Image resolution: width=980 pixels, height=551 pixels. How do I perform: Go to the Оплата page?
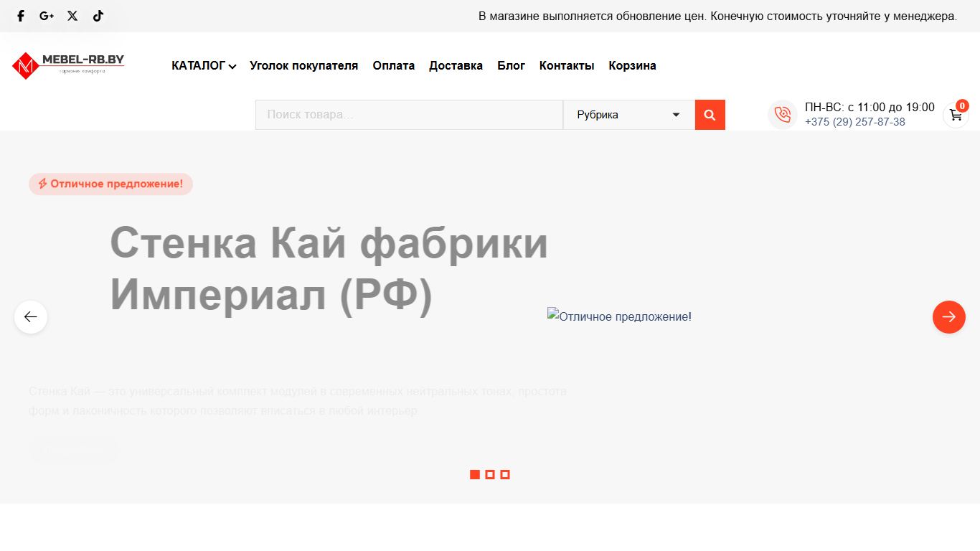tap(394, 66)
